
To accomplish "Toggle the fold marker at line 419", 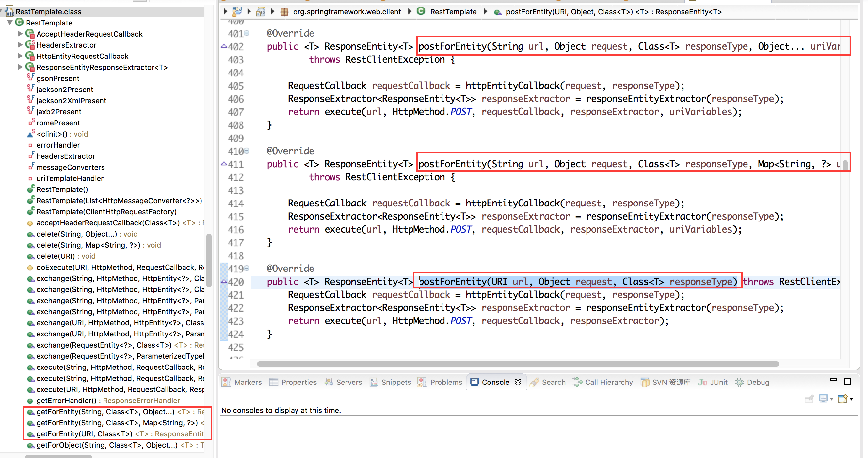I will 247,268.
